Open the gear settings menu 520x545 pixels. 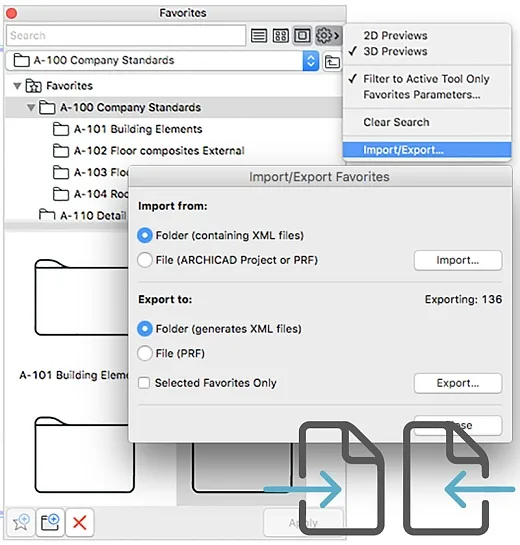pyautogui.click(x=327, y=35)
